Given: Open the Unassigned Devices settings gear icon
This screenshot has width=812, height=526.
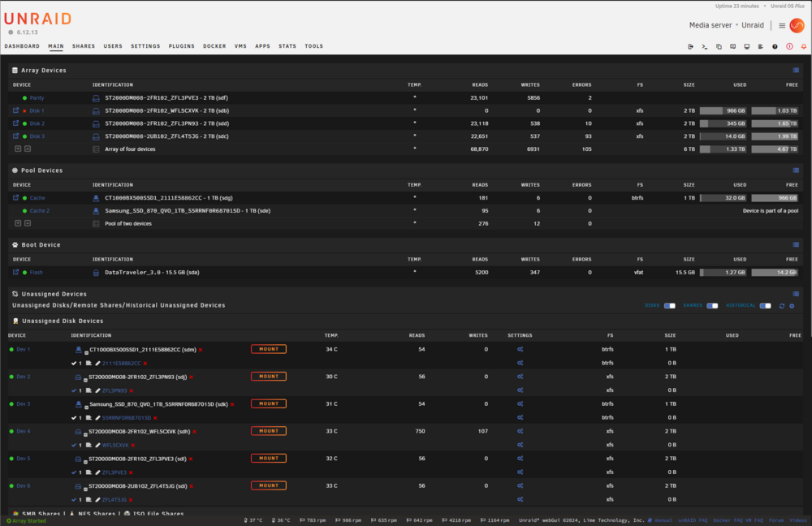Looking at the screenshot, I should pyautogui.click(x=792, y=306).
